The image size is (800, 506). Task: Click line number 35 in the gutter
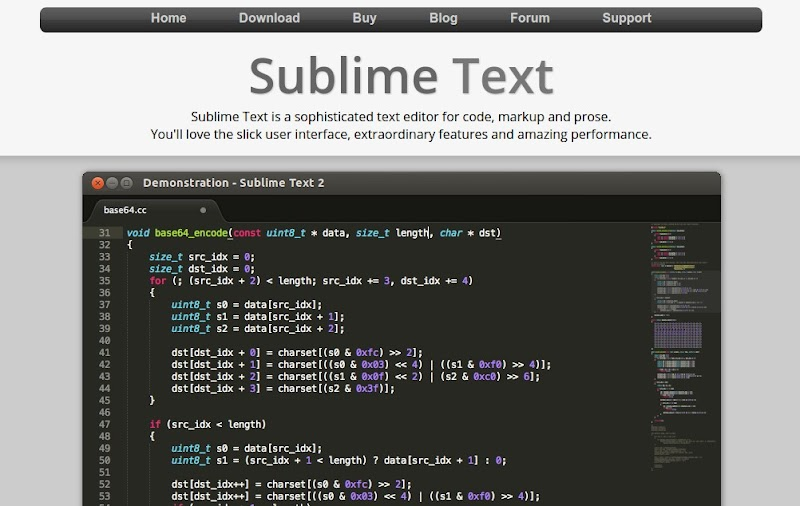pyautogui.click(x=104, y=281)
